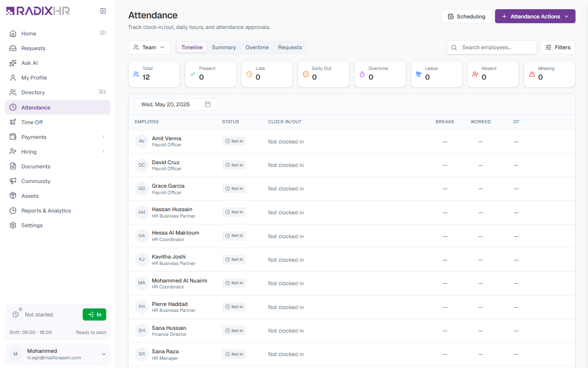Click the name Mohammed Al Nuaimi

180,281
